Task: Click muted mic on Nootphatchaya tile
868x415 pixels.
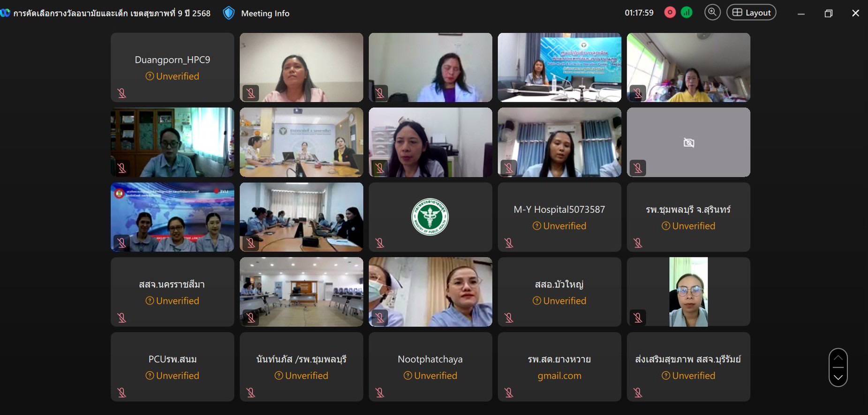Action: tap(380, 392)
